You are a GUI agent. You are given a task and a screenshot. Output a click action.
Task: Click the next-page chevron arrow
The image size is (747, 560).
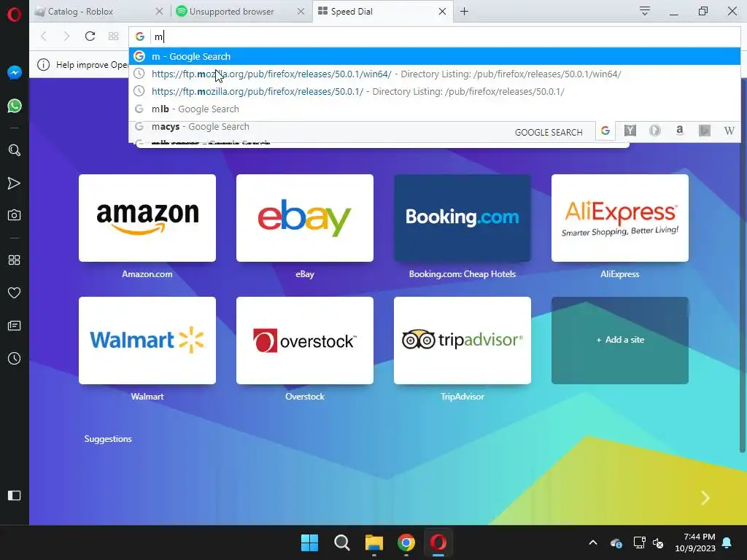(705, 498)
